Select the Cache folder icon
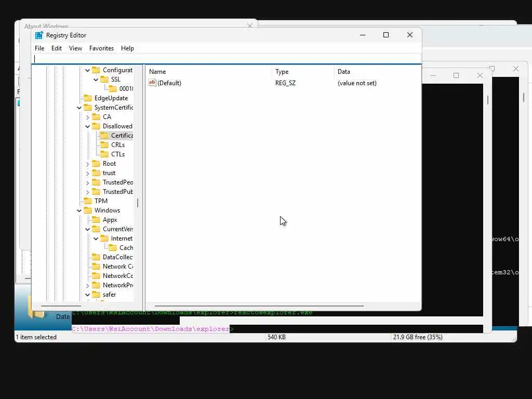The height and width of the screenshot is (399, 532). (113, 248)
